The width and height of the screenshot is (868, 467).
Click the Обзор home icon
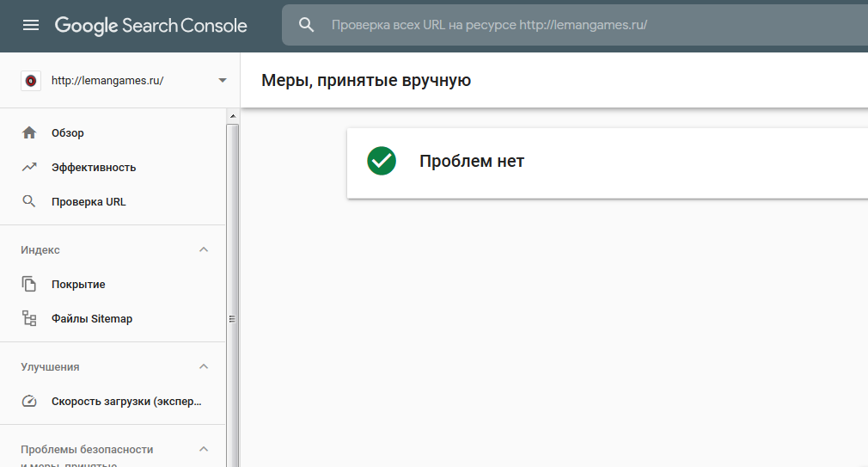tap(29, 133)
